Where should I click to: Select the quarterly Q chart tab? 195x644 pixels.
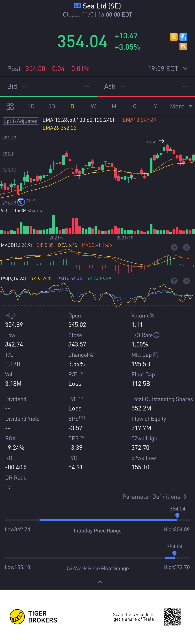coord(135,106)
